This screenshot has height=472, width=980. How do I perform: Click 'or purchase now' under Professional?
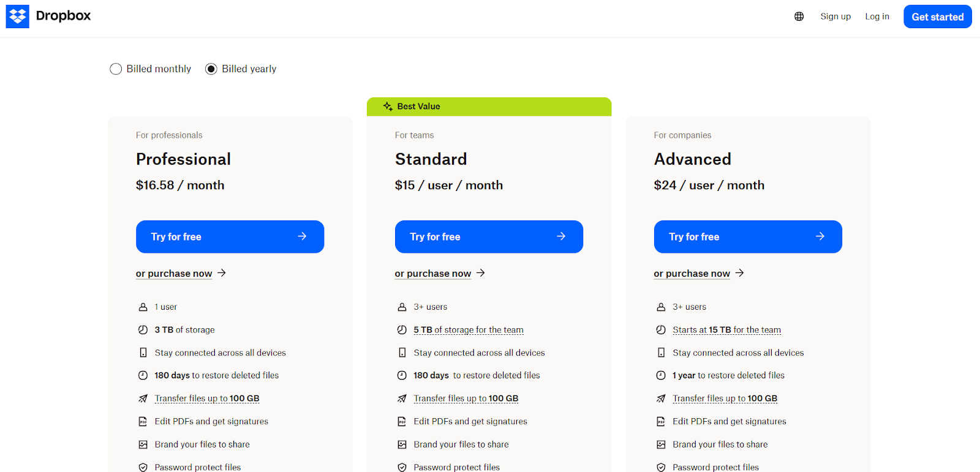[181, 273]
